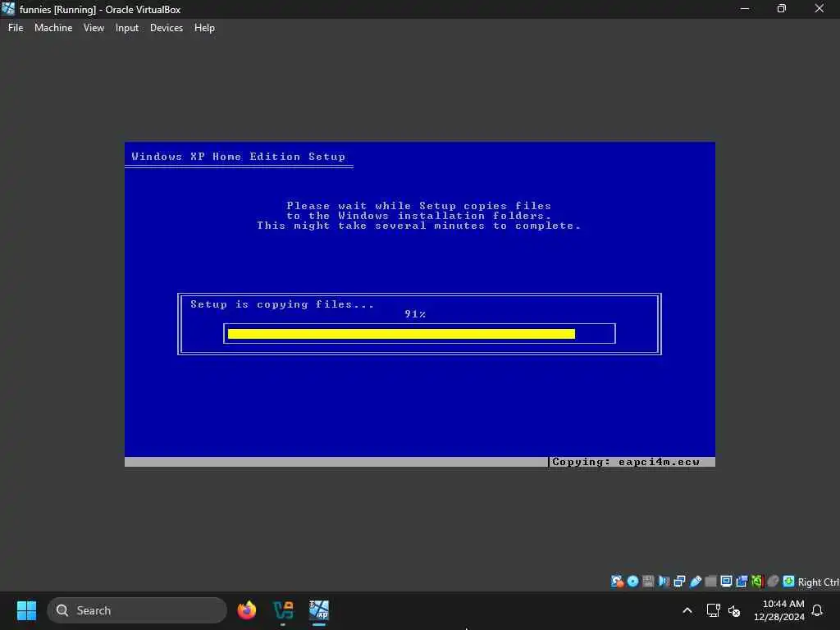Click the Right Ctrl host key label

tap(819, 582)
